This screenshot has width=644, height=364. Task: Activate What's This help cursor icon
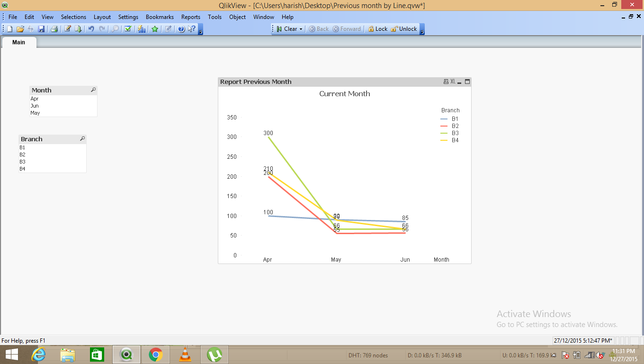191,29
